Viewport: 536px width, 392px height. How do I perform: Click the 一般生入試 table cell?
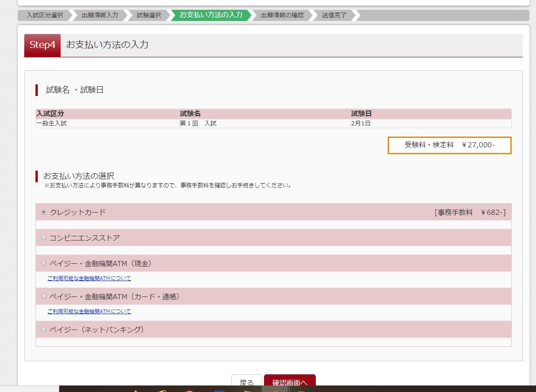107,123
